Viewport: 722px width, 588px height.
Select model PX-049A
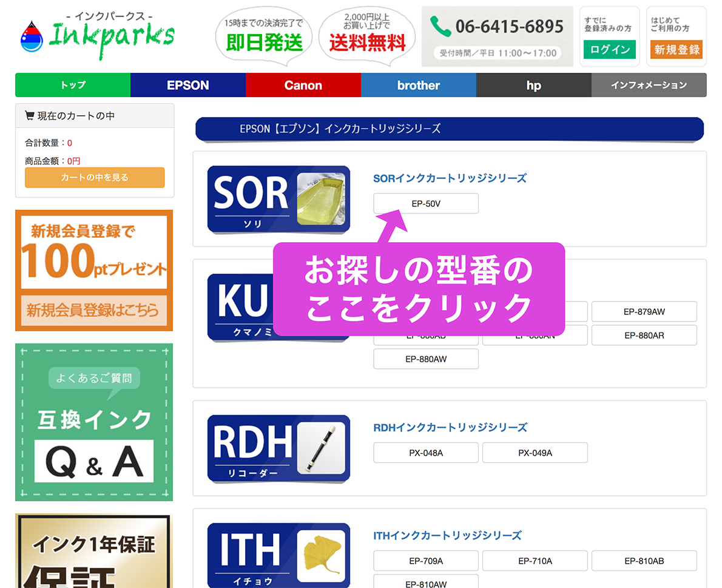click(x=535, y=453)
